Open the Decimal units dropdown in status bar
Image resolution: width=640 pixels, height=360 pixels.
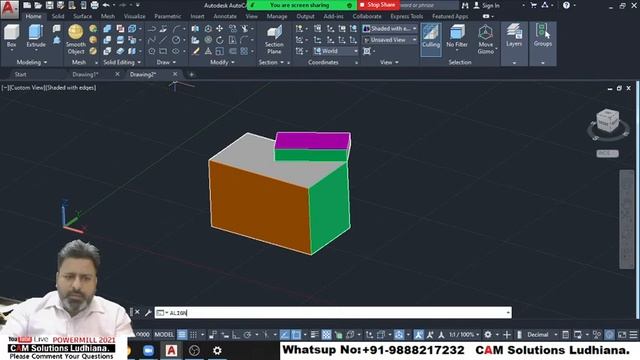coord(541,335)
